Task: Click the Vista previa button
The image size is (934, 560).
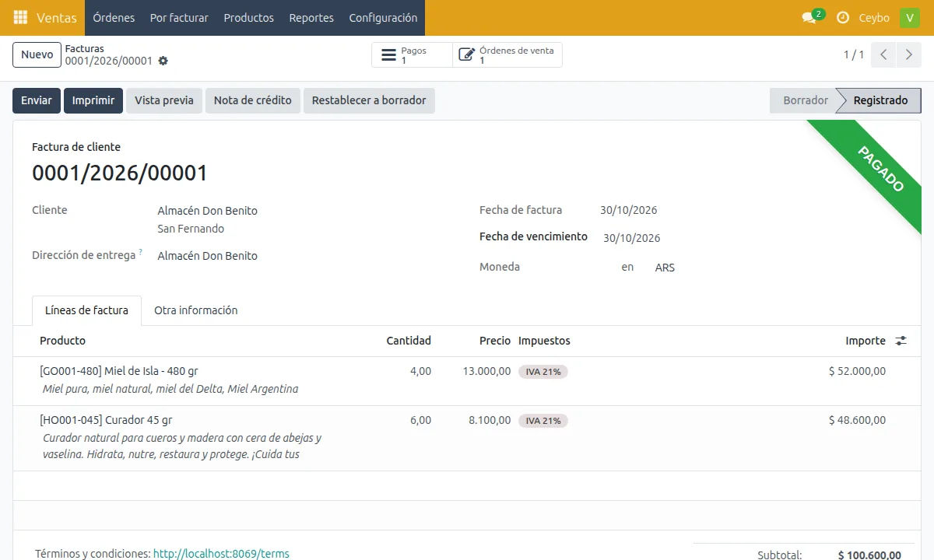Action: (164, 100)
